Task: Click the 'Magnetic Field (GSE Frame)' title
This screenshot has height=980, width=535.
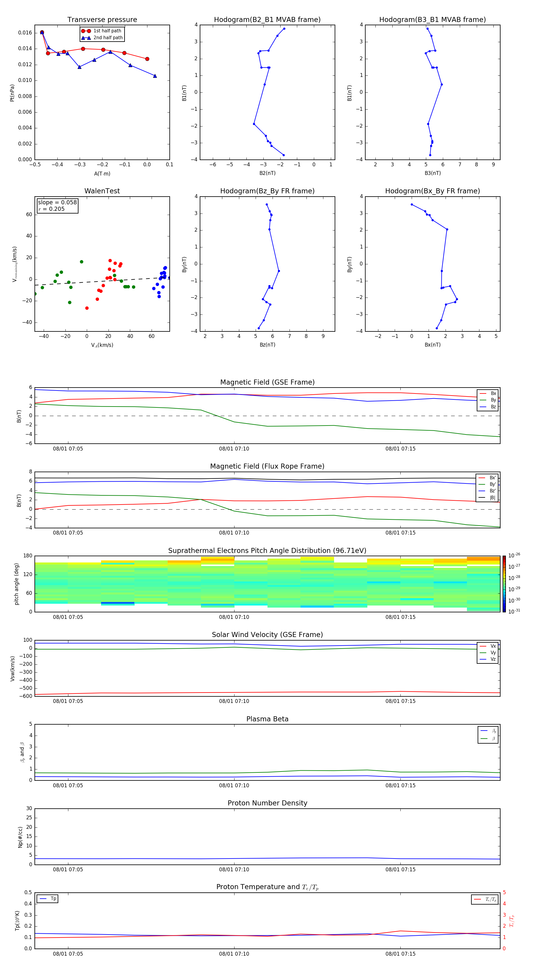Action: [267, 382]
